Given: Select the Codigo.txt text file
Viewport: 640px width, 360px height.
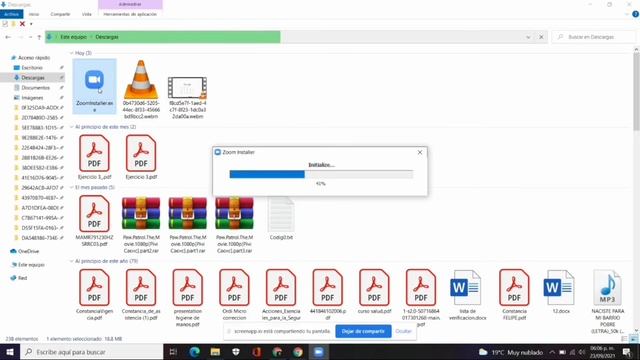Looking at the screenshot, I should point(281,214).
